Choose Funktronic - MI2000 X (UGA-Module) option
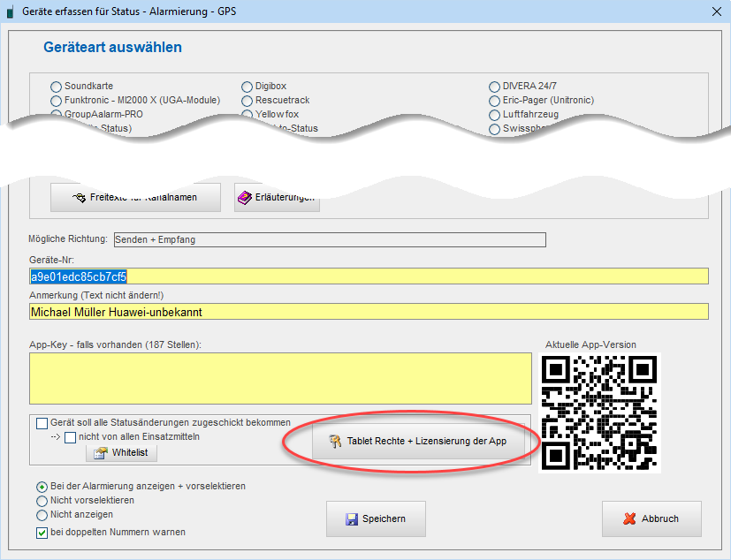 pos(56,101)
